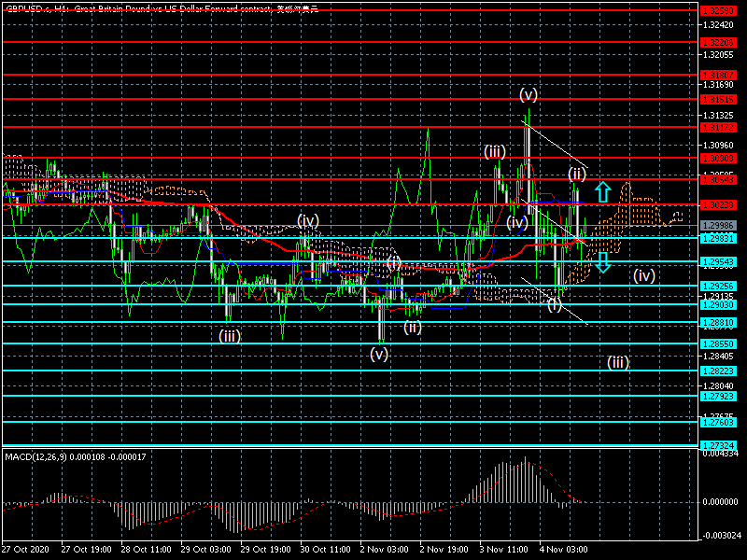Click the (iii) wave label near 29 Oct low

coord(231,336)
